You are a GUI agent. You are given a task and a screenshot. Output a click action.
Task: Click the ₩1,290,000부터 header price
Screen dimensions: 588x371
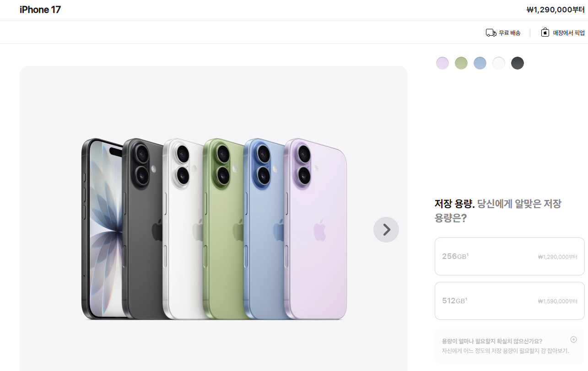pyautogui.click(x=556, y=10)
